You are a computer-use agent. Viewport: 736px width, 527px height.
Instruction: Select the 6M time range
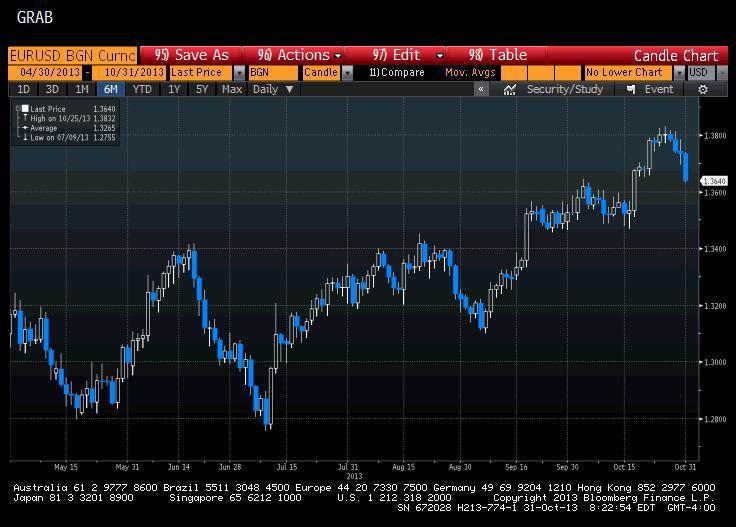tap(111, 89)
